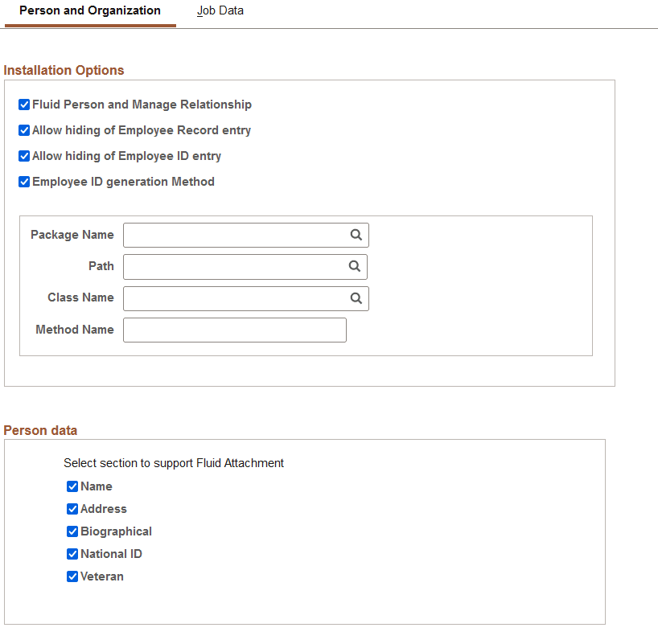This screenshot has width=658, height=644.
Task: Disable the Veteran attachment checkbox
Action: click(x=72, y=576)
